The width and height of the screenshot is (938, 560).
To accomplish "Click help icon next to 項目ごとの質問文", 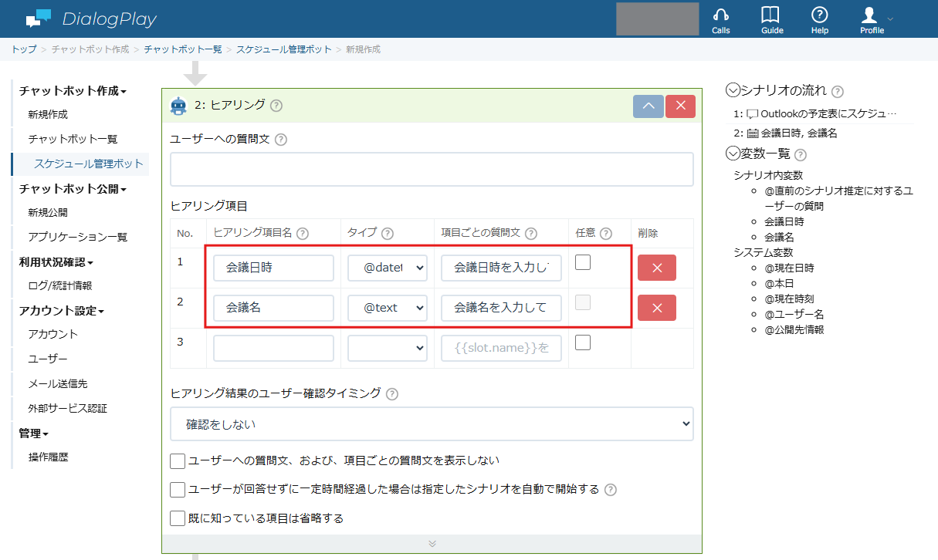I will coord(531,234).
